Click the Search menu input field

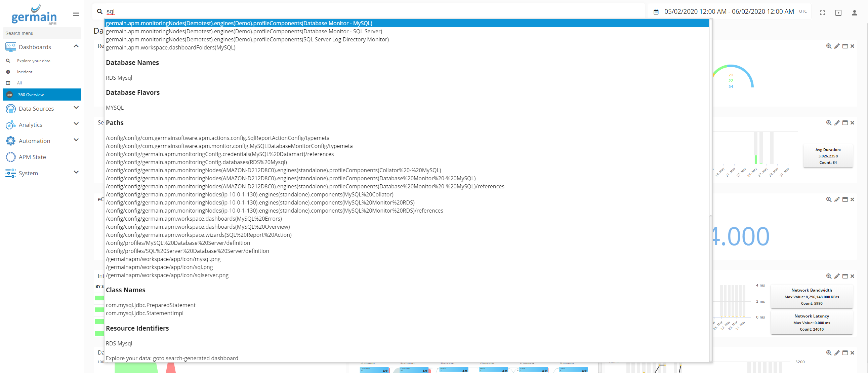42,33
